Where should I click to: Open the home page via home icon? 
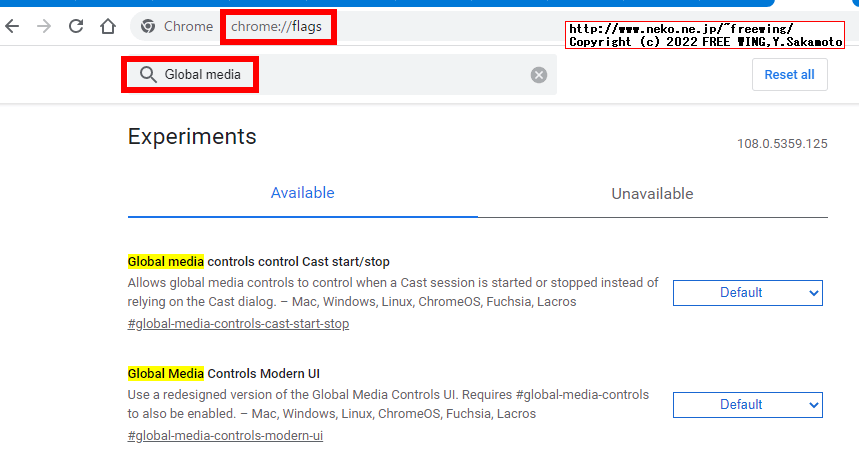click(x=108, y=26)
